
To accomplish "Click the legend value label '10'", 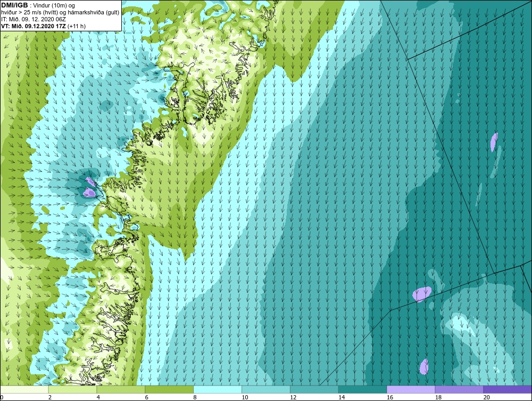I will 245,397.
